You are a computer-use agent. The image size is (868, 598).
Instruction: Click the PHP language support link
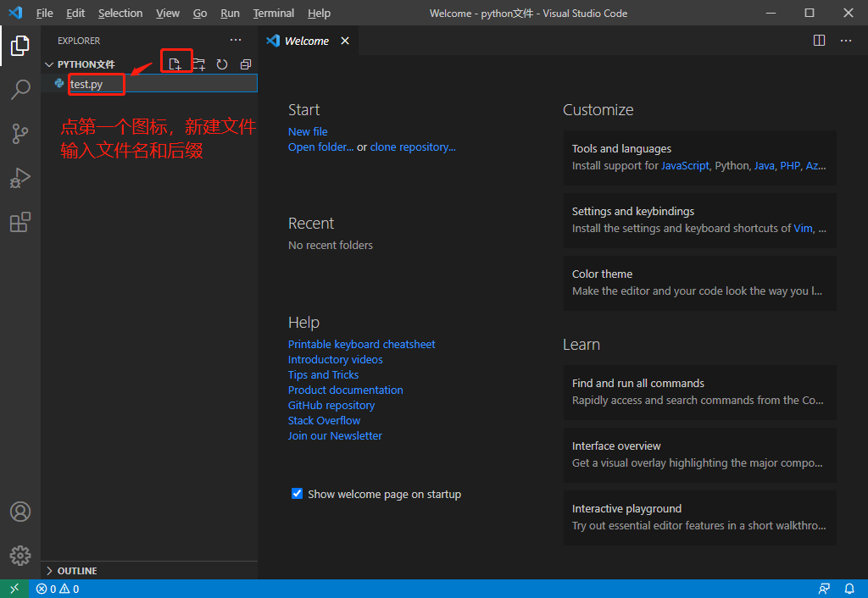pyautogui.click(x=790, y=165)
